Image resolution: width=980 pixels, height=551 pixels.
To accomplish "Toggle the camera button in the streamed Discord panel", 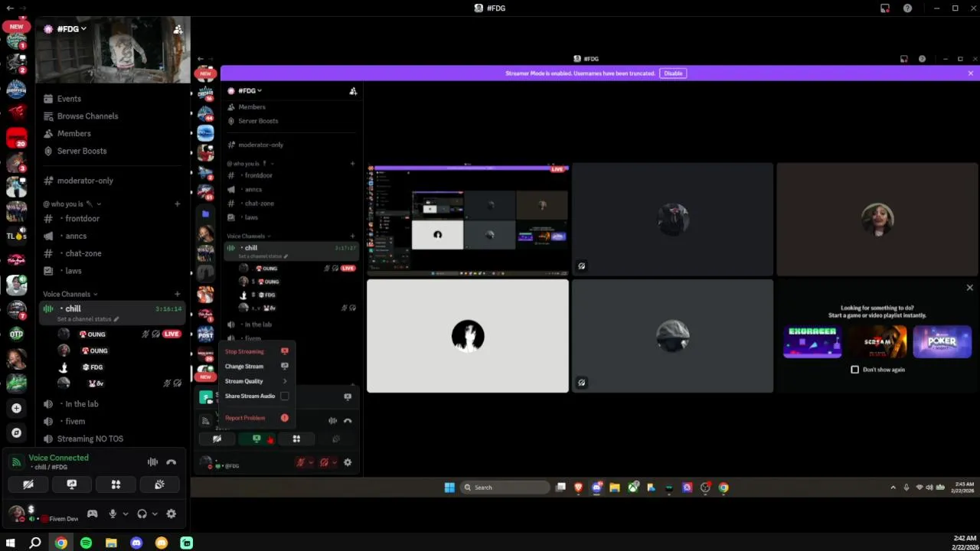I will pyautogui.click(x=217, y=439).
